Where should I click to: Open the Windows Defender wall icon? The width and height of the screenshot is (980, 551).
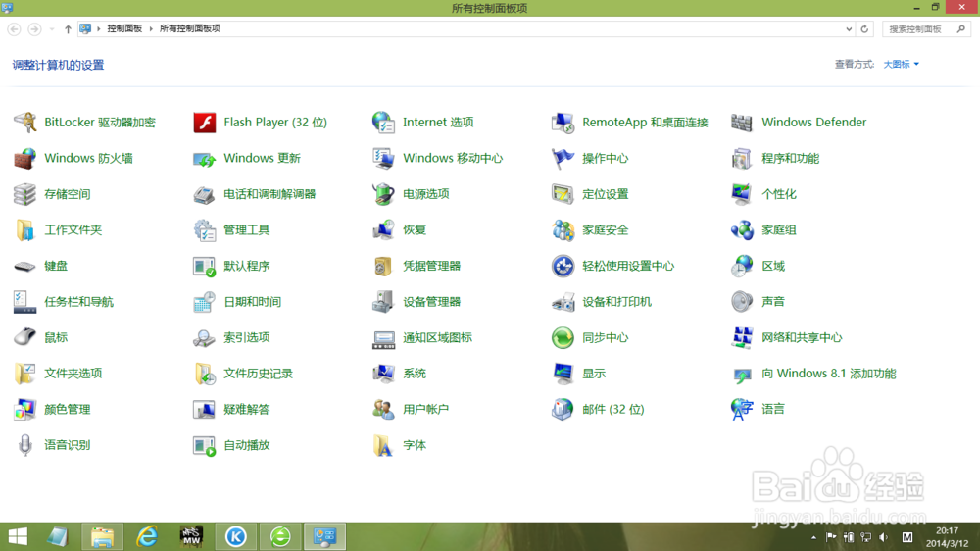tap(742, 122)
